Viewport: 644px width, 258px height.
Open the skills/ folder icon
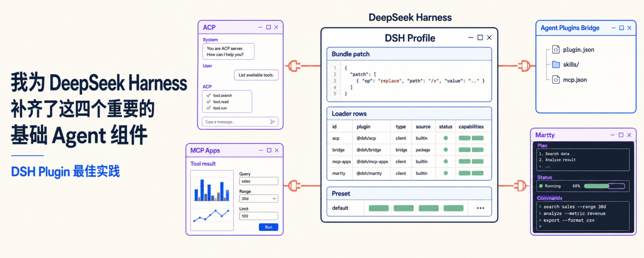[x=556, y=64]
